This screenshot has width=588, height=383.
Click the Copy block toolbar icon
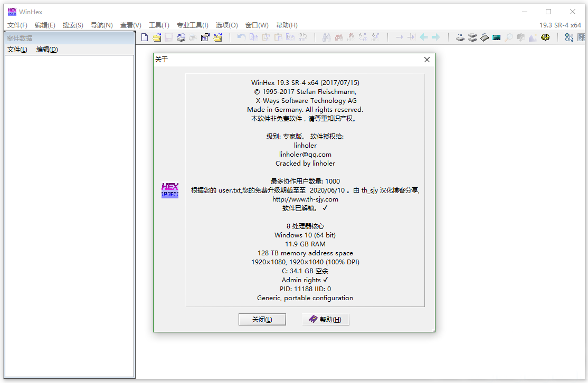253,37
